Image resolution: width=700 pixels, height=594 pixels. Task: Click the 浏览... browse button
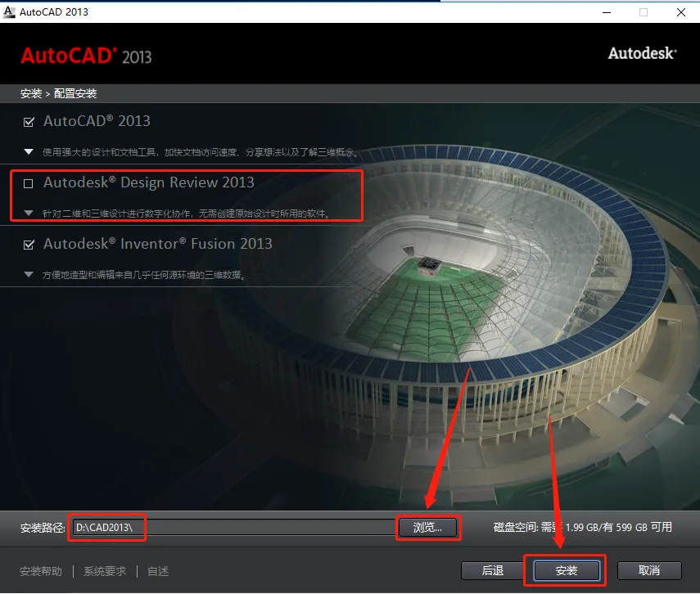point(427,528)
